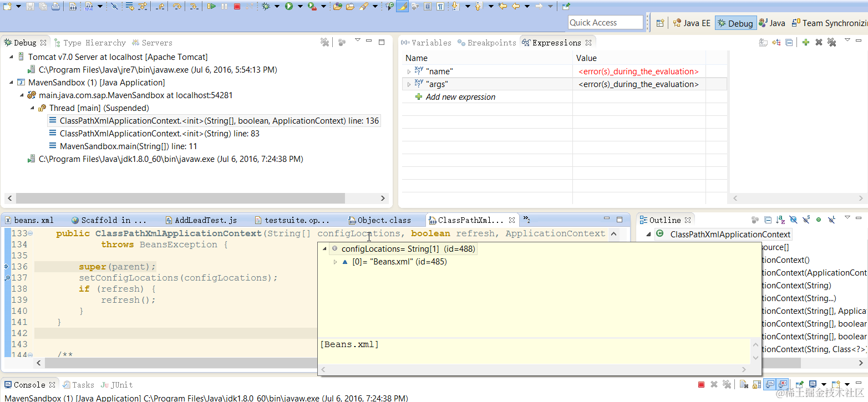The height and width of the screenshot is (402, 868).
Task: Click the Save icon in the toolbar
Action: tap(31, 6)
